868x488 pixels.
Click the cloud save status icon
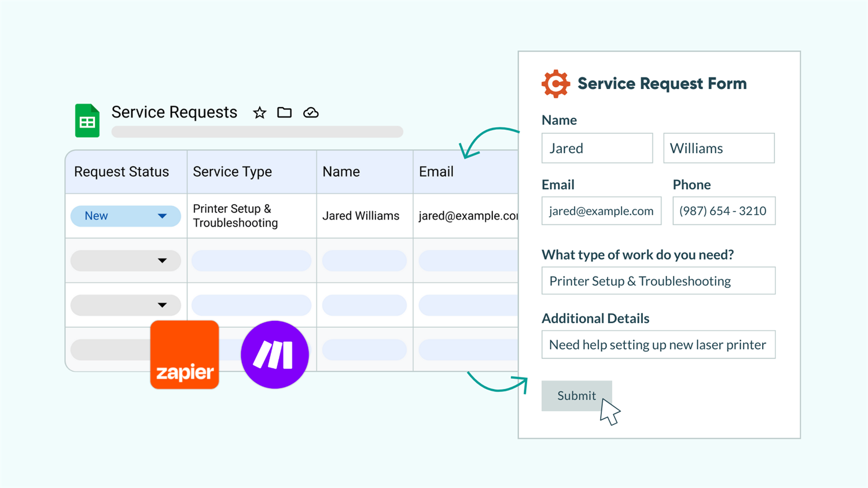point(311,113)
